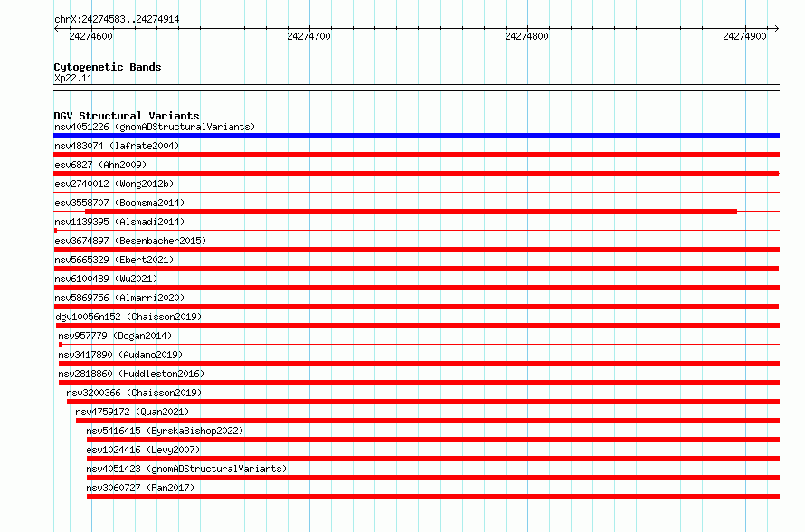This screenshot has width=805, height=532.
Task: Open variant nsv1139395 (Alsmadi2014)
Action: click(x=119, y=222)
